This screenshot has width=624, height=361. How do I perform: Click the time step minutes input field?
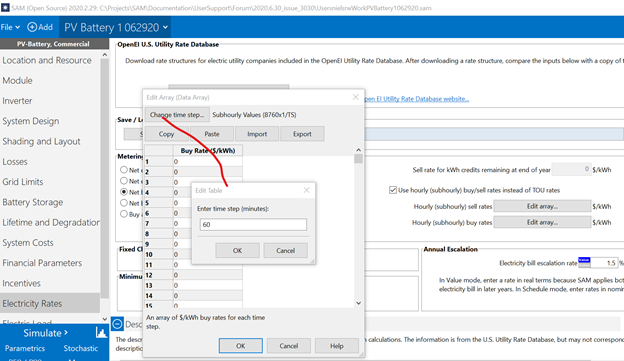click(x=253, y=224)
